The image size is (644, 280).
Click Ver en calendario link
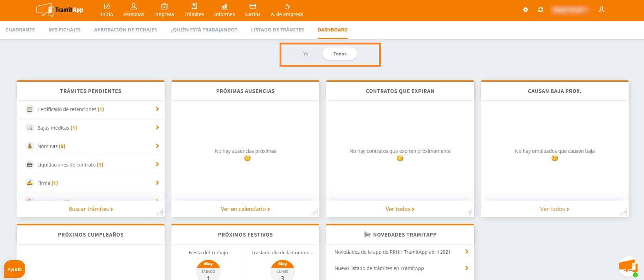pos(245,209)
